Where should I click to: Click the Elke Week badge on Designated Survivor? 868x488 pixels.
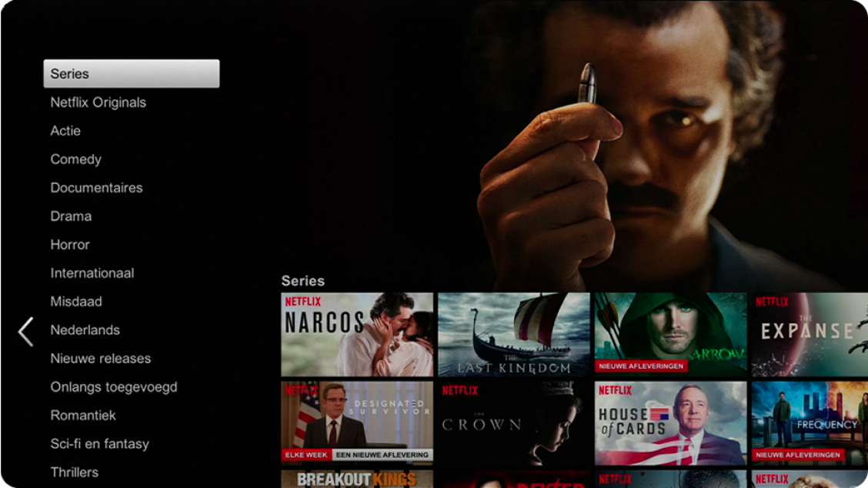point(306,455)
